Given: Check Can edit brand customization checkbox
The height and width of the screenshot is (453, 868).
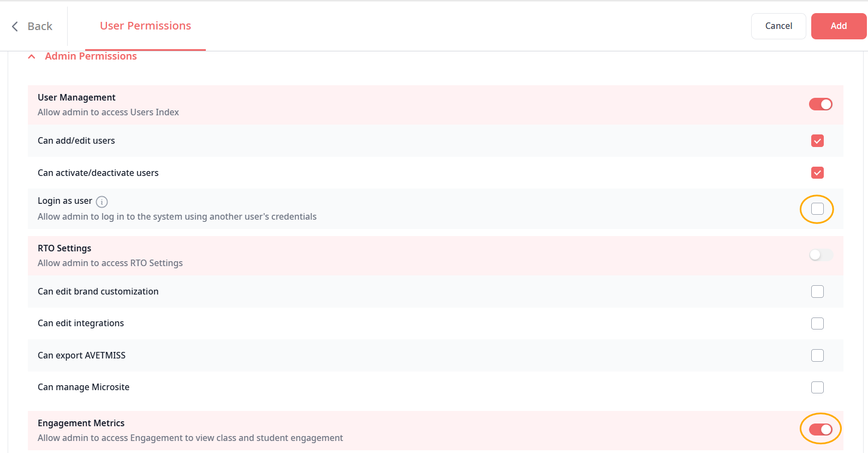Looking at the screenshot, I should pos(817,292).
